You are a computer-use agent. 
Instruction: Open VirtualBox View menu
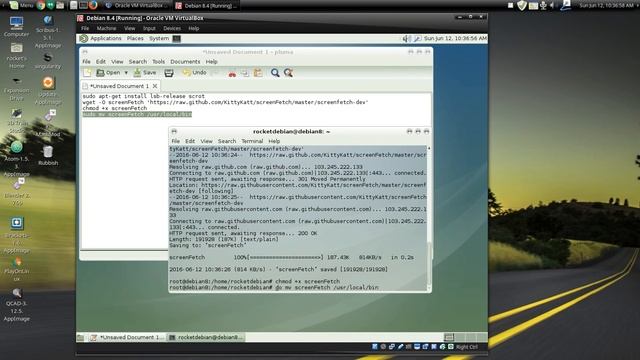pos(130,28)
